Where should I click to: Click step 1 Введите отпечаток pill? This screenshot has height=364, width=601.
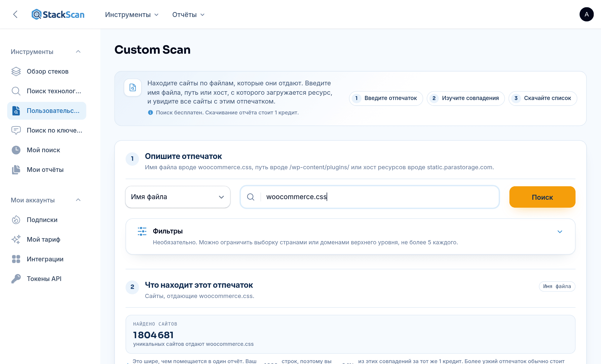(x=386, y=98)
